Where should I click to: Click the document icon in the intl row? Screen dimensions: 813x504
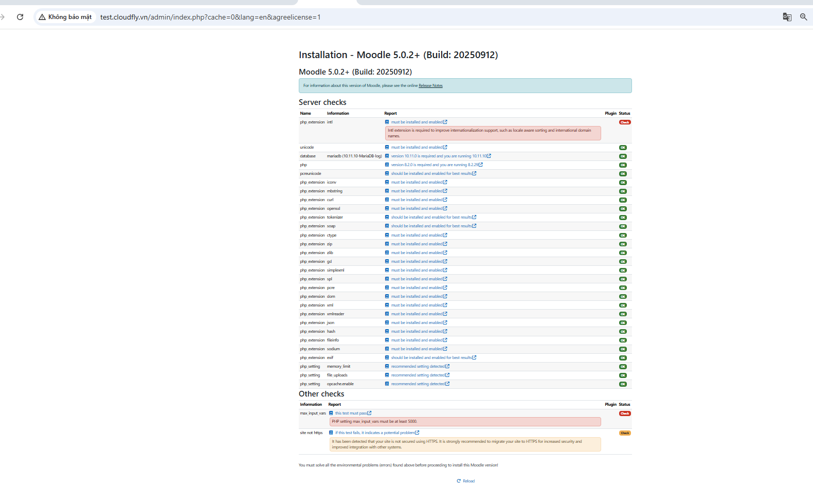tap(387, 122)
